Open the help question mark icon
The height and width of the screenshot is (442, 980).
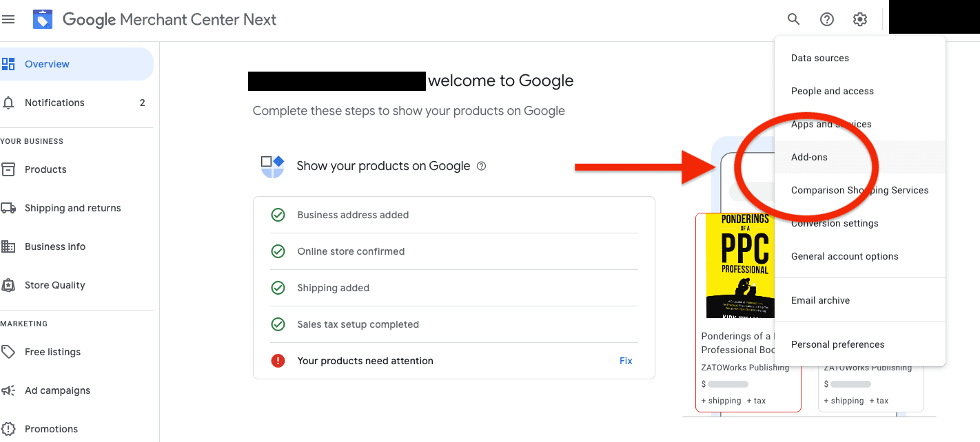827,19
